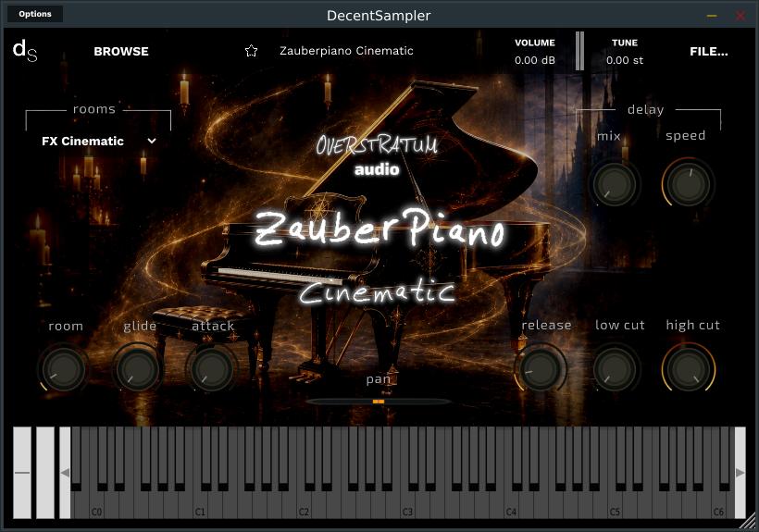Play the C2 key on keyboard
Screen dimensions: 759x532
[304, 505]
